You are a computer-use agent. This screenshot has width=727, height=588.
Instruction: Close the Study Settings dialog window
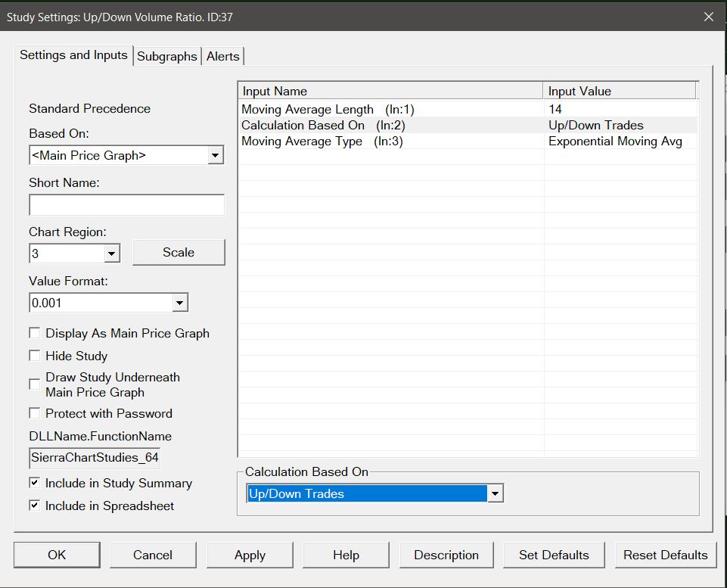pyautogui.click(x=708, y=17)
